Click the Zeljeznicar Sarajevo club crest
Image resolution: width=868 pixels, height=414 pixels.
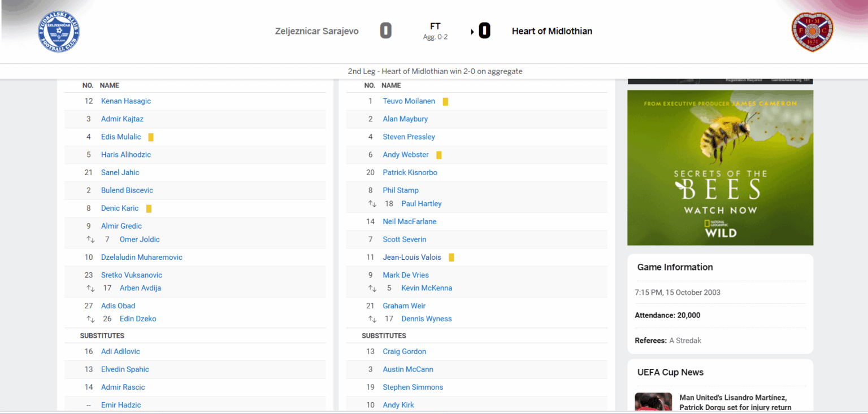click(x=59, y=32)
